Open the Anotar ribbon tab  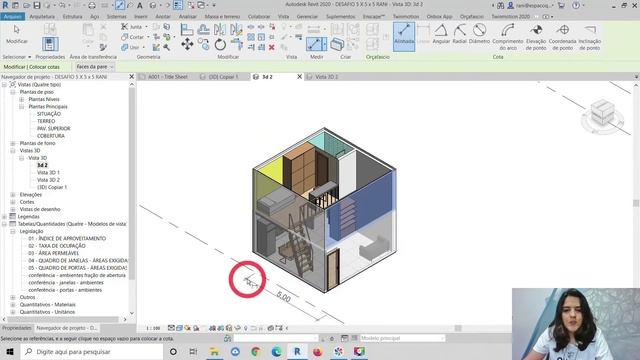coord(163,16)
